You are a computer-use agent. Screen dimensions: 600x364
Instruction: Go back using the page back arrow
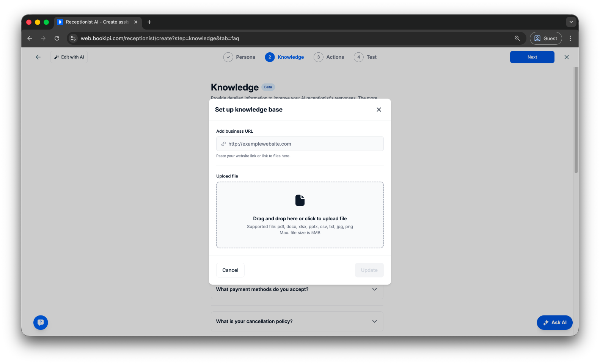pos(38,57)
